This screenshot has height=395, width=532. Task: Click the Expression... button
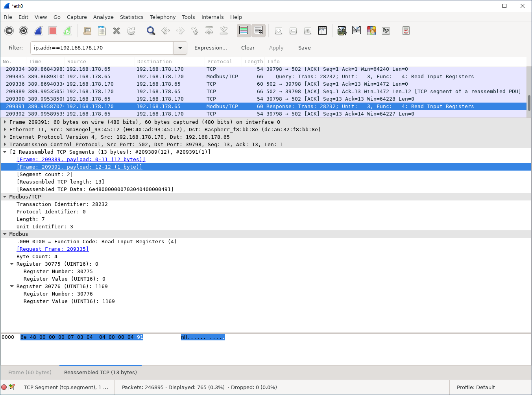[211, 48]
